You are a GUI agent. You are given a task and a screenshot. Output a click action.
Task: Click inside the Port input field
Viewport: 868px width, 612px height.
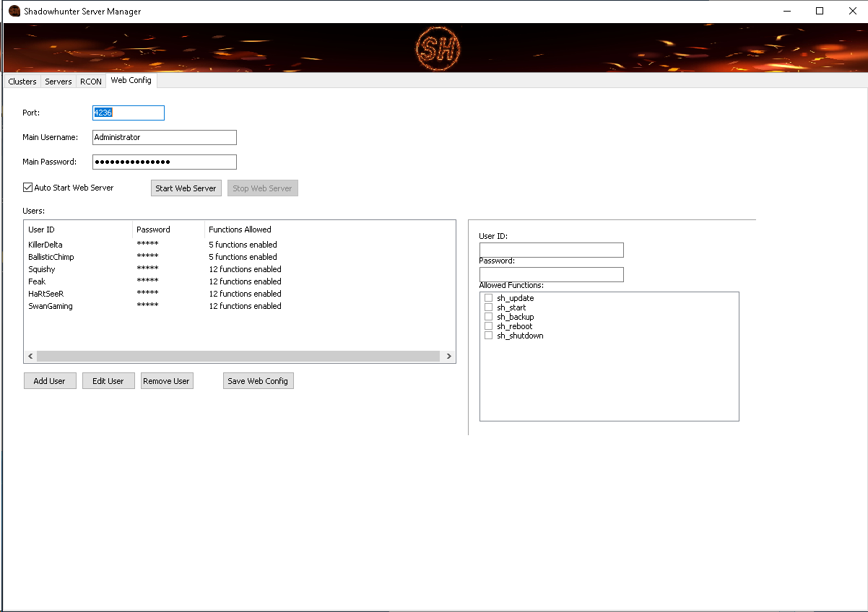pos(128,113)
